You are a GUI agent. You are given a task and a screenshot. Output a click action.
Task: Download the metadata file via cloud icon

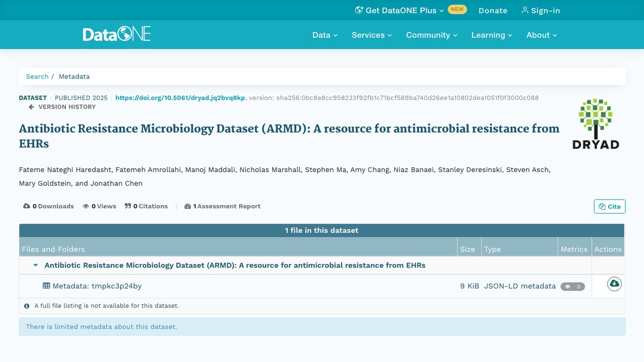(x=614, y=284)
